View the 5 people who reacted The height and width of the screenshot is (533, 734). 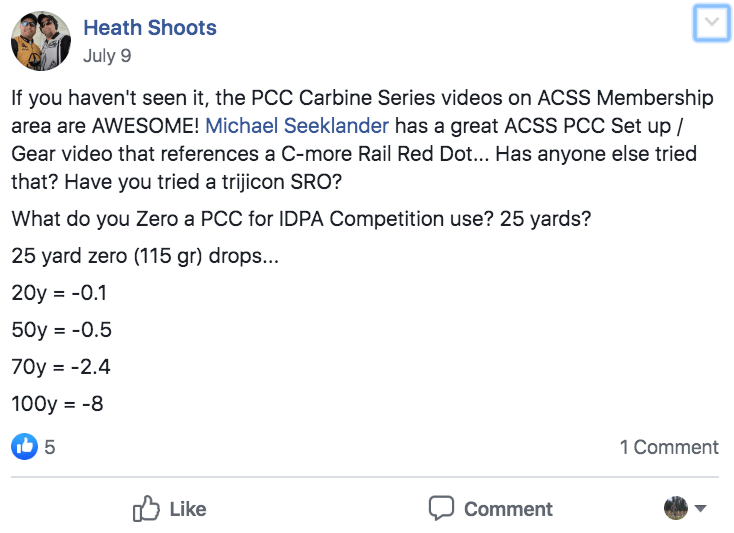click(50, 447)
